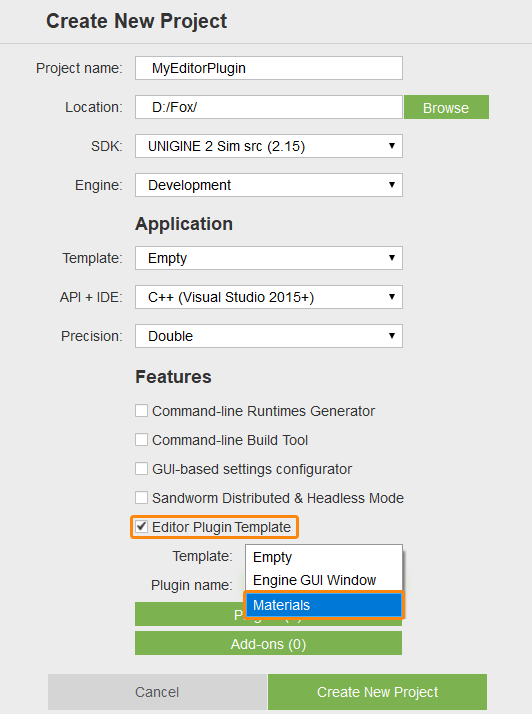
Task: Click the partially hidden Plugins button
Action: click(x=189, y=616)
